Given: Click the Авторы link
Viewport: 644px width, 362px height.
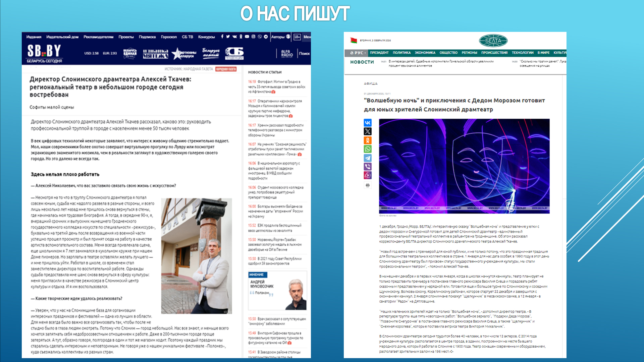Looking at the screenshot, I should point(278,37).
